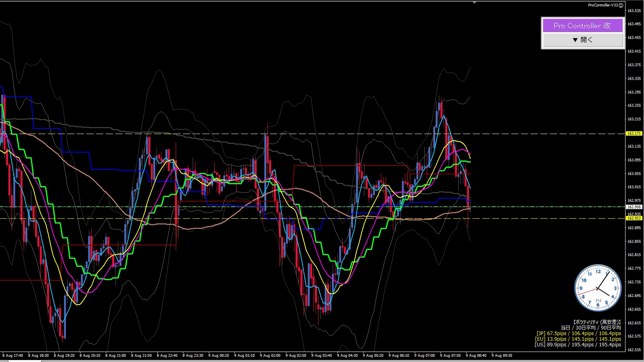The image size is (644, 362).
Task: Click the 9 Aug 08:40 time label
Action: coord(476,356)
